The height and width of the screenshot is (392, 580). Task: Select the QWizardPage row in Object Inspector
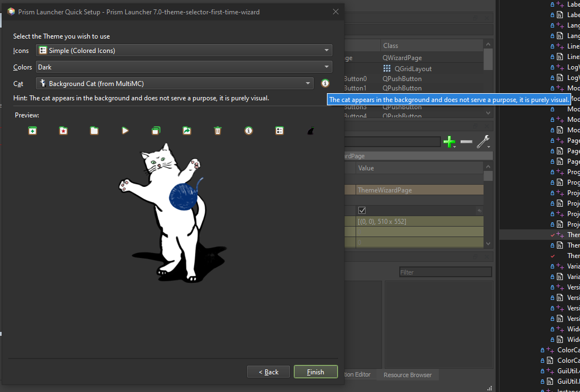coord(413,58)
